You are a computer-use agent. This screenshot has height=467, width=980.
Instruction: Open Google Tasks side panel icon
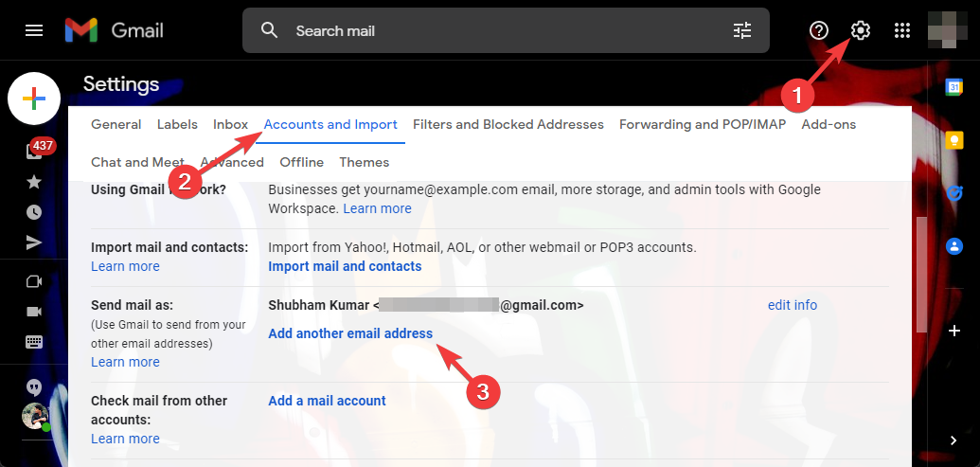[953, 193]
